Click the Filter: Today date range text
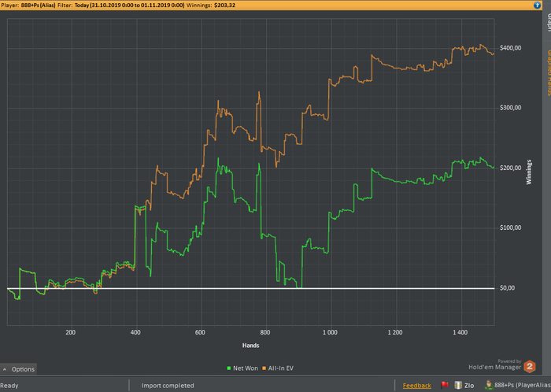 click(x=121, y=6)
